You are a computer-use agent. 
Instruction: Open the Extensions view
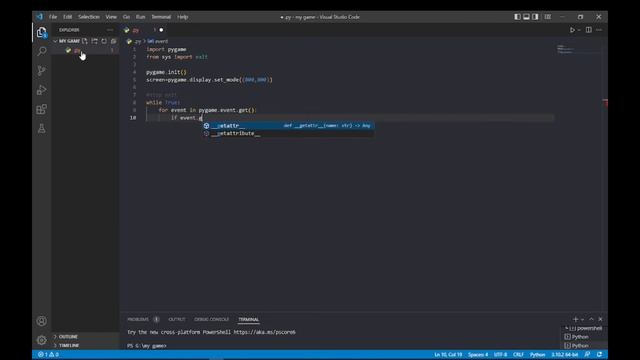[41, 109]
